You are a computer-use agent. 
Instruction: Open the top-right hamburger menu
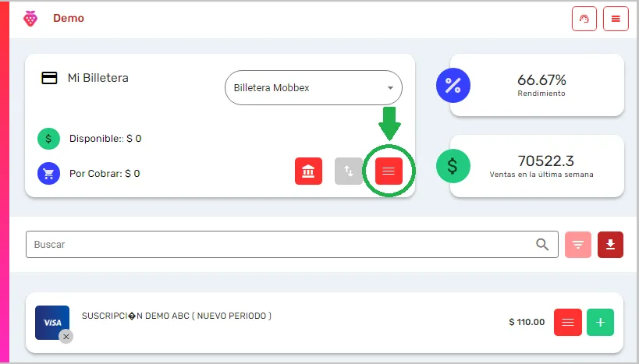pyautogui.click(x=616, y=19)
